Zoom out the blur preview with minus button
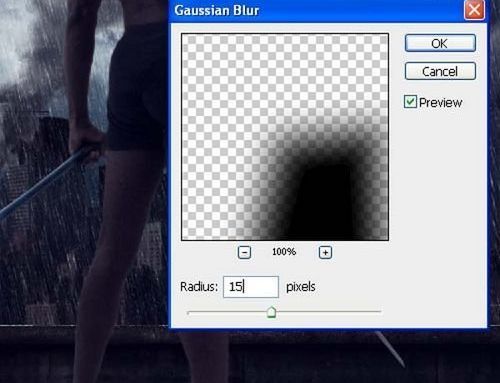This screenshot has width=500, height=383. [244, 252]
